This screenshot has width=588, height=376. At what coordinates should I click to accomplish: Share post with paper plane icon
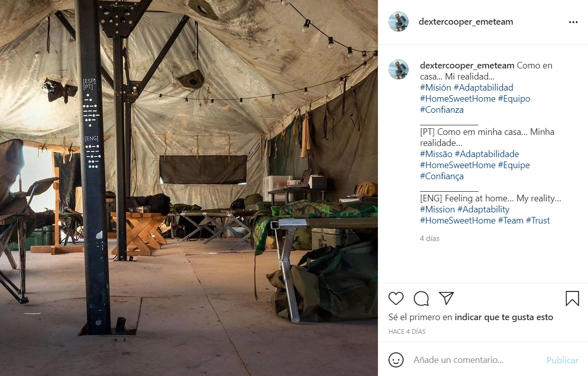click(x=446, y=298)
